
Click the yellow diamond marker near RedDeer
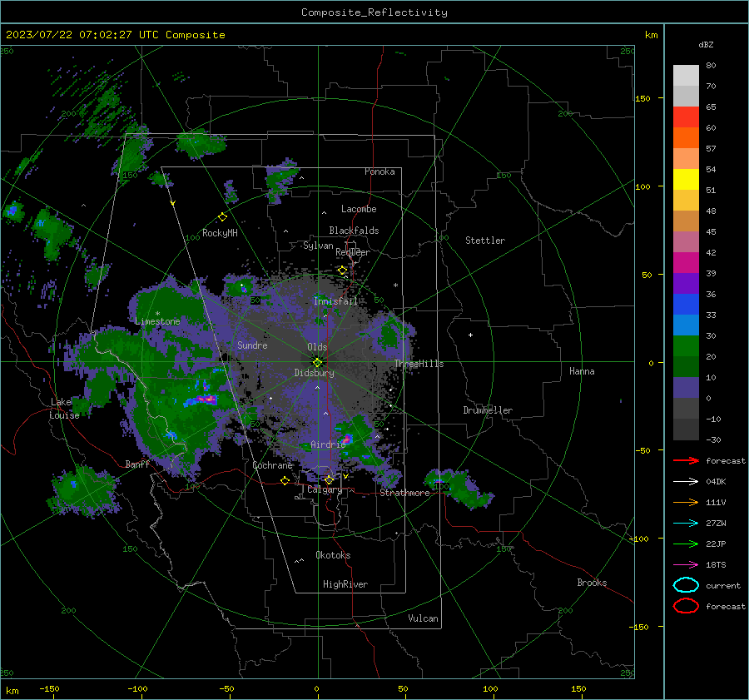click(x=342, y=271)
